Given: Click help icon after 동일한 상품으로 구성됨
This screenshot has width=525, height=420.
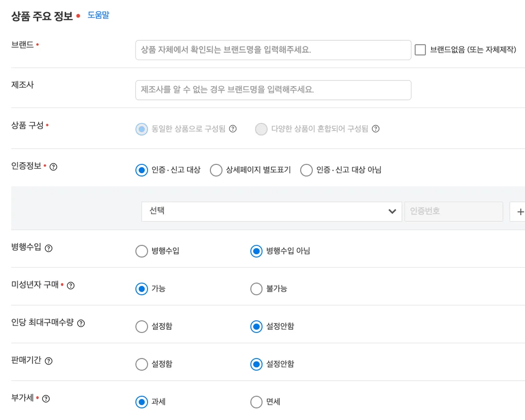Looking at the screenshot, I should (x=233, y=129).
